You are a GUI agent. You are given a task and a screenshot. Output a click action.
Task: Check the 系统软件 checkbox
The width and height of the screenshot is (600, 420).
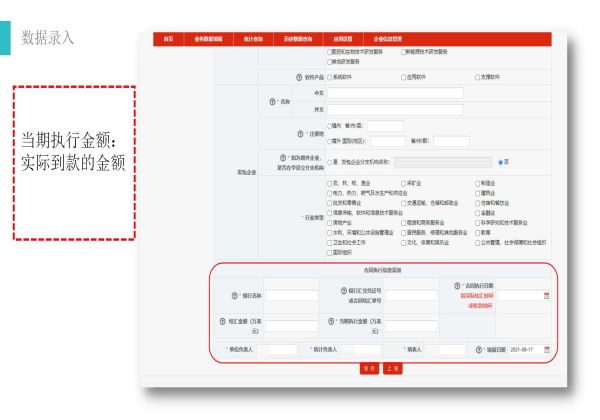(330, 76)
